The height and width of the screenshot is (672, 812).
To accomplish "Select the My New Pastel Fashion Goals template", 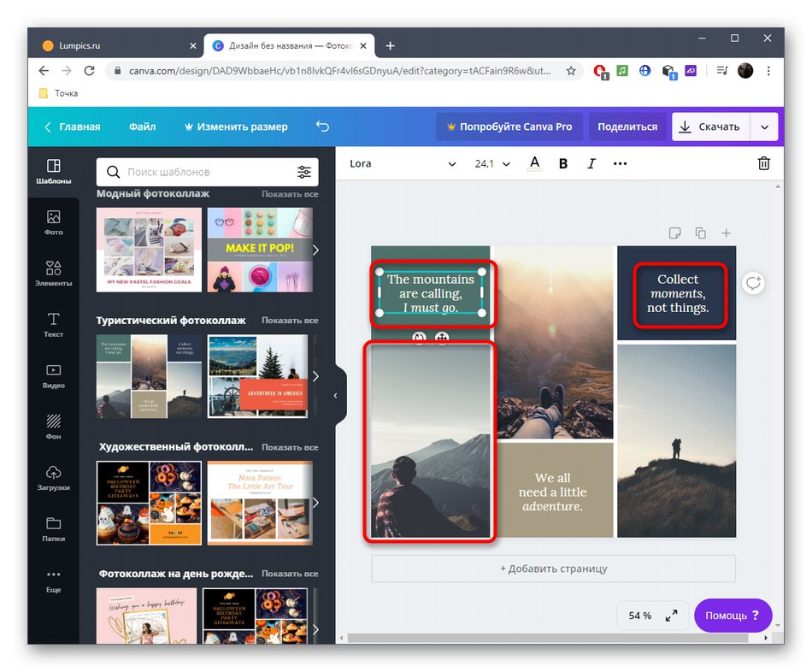I will (149, 250).
